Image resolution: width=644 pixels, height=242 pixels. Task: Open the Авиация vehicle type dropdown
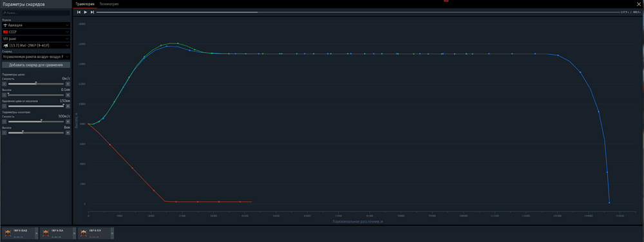35,25
